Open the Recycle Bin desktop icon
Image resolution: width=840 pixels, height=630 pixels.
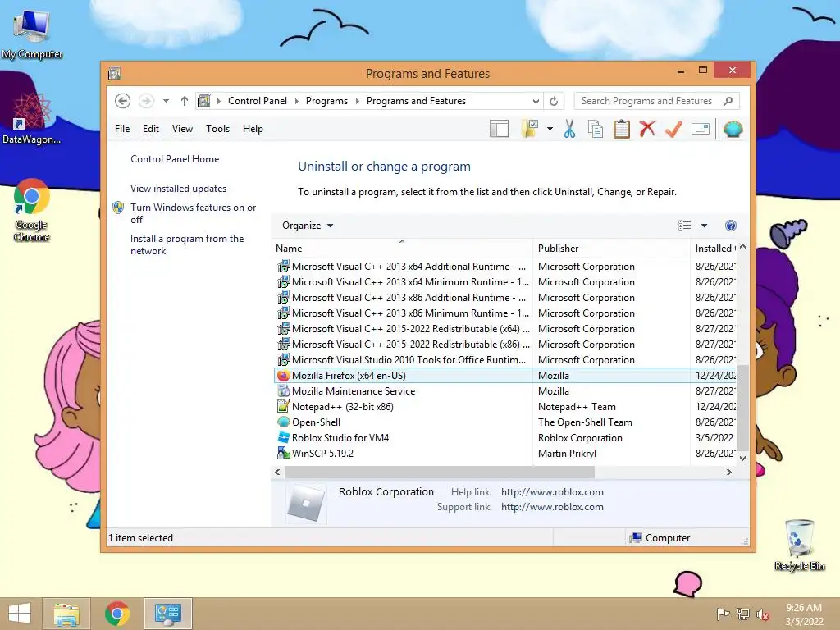[x=800, y=545]
